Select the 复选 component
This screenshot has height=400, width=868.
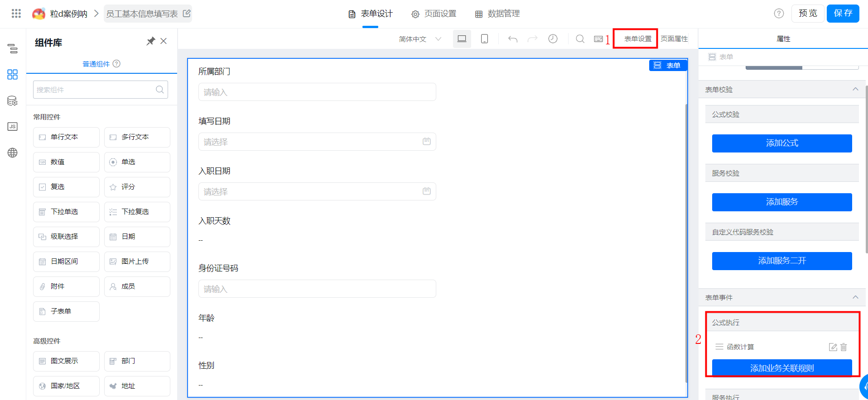(x=66, y=187)
